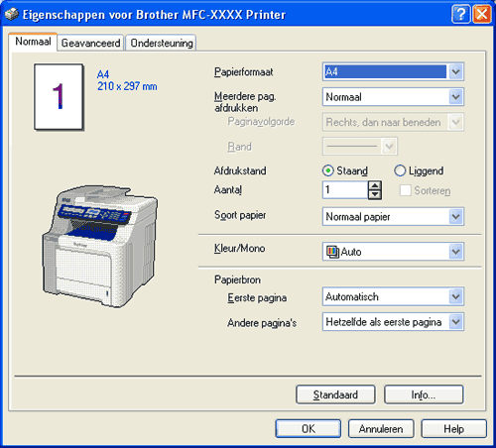Expand the Soort papier dropdown
The width and height of the screenshot is (496, 448).
[x=456, y=217]
